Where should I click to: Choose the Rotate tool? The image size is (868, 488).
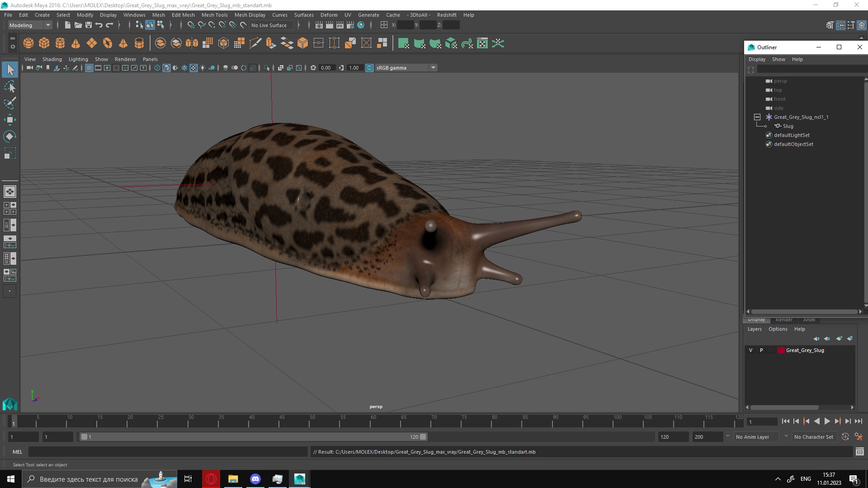[9, 136]
